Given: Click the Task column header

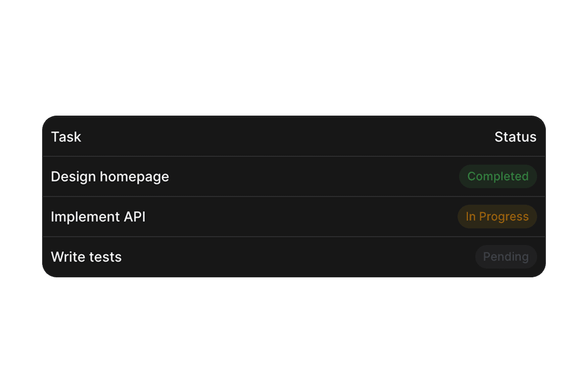Looking at the screenshot, I should pyautogui.click(x=66, y=137).
